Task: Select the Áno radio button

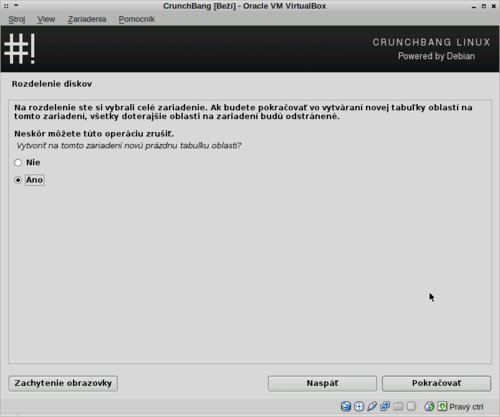Action: tap(18, 180)
